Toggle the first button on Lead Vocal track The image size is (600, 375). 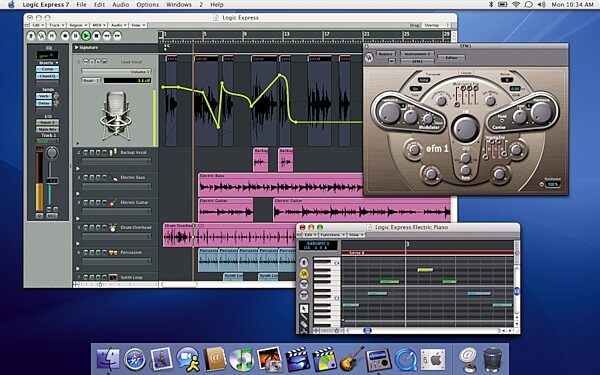click(86, 62)
